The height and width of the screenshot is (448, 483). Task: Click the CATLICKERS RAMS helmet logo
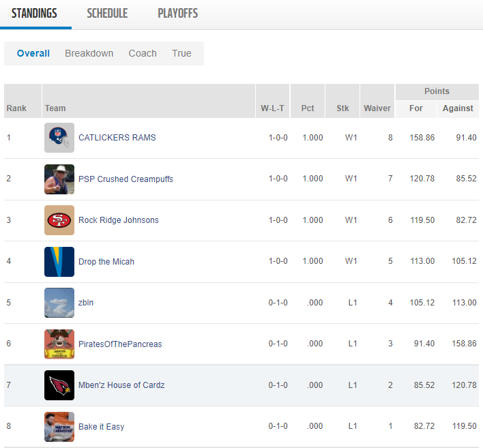pyautogui.click(x=59, y=138)
